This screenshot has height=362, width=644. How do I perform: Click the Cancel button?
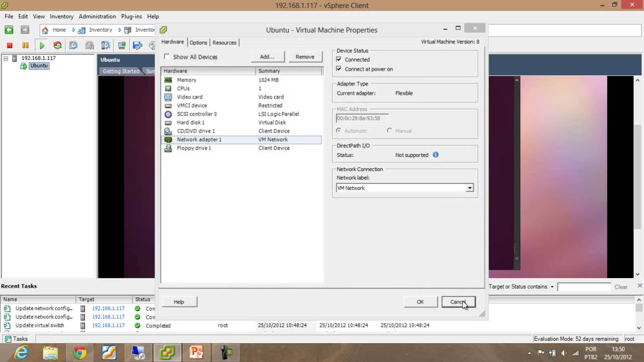point(458,302)
